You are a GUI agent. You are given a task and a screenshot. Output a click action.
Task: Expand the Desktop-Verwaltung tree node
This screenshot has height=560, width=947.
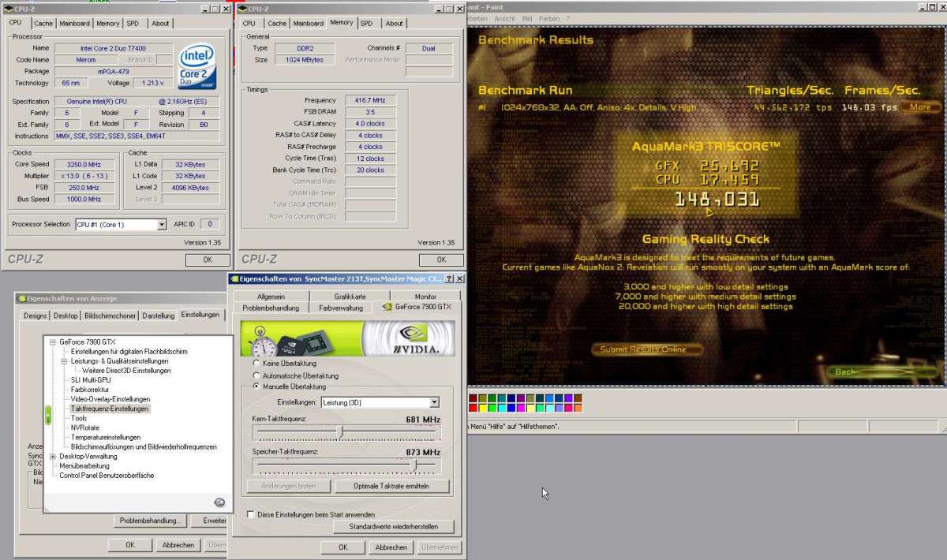pyautogui.click(x=53, y=456)
